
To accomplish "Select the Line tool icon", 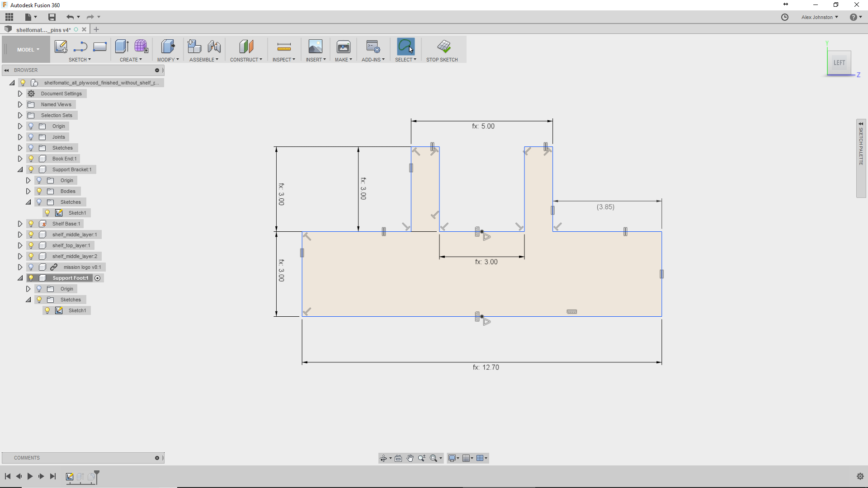I will [80, 47].
